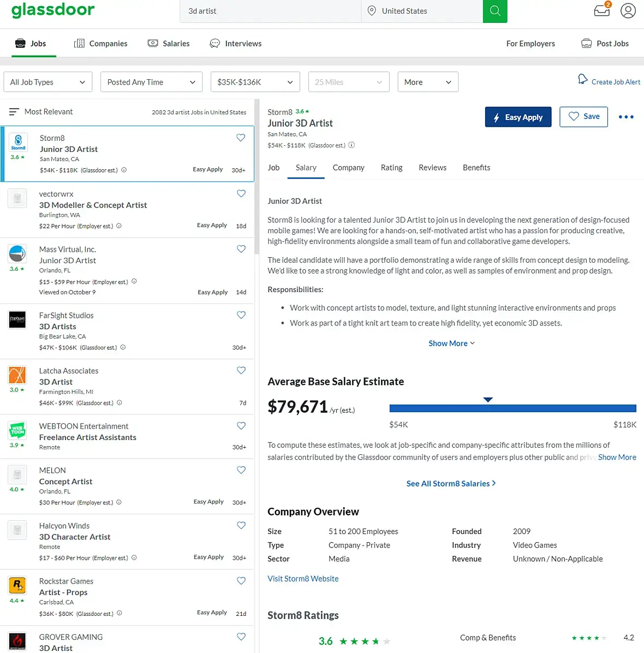The height and width of the screenshot is (653, 644).
Task: Favorite the GROVER GAMING job
Action: (241, 637)
